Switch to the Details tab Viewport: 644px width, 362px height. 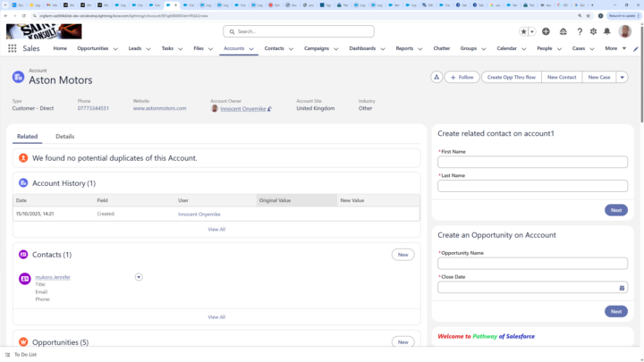[64, 137]
